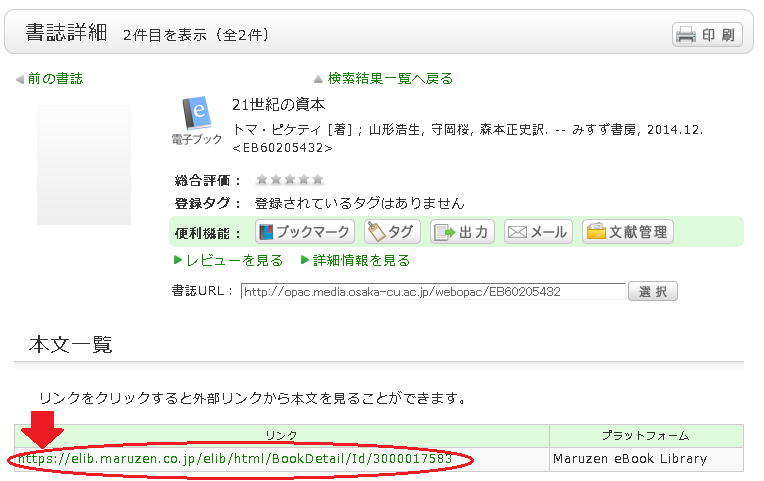Click the タグ tag button
Viewport: 764px width, 481px height.
(392, 232)
